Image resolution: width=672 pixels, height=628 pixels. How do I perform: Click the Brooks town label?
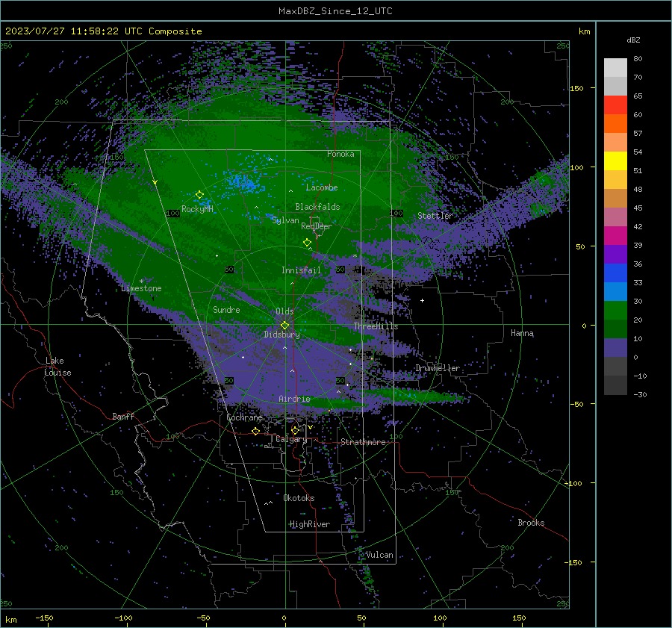(531, 523)
